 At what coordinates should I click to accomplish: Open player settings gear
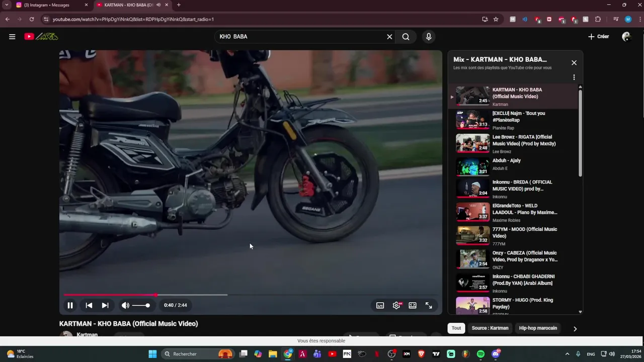(396, 305)
